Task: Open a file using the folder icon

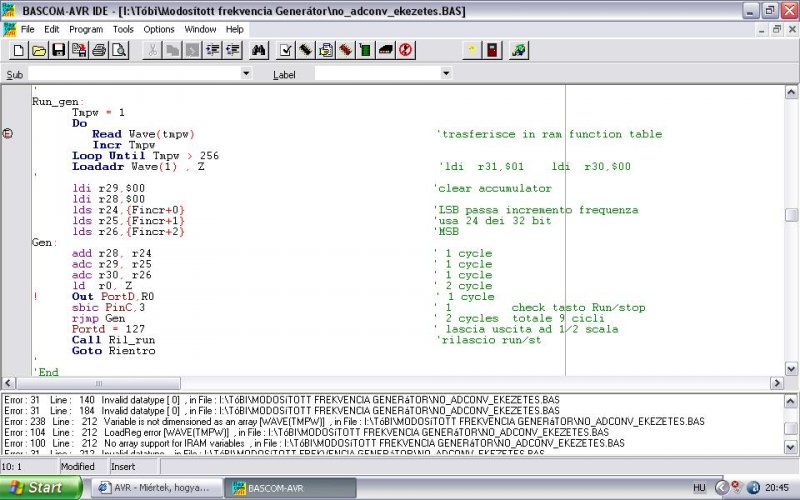Action: pyautogui.click(x=39, y=50)
